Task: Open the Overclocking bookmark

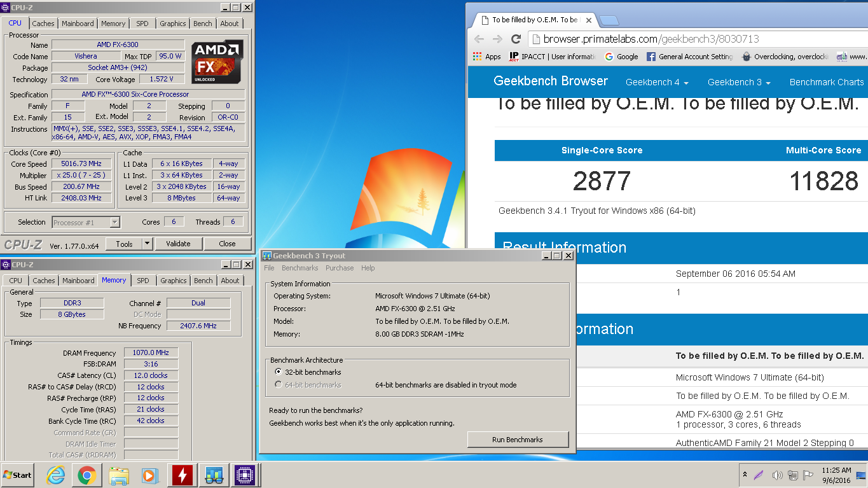Action: click(x=785, y=57)
